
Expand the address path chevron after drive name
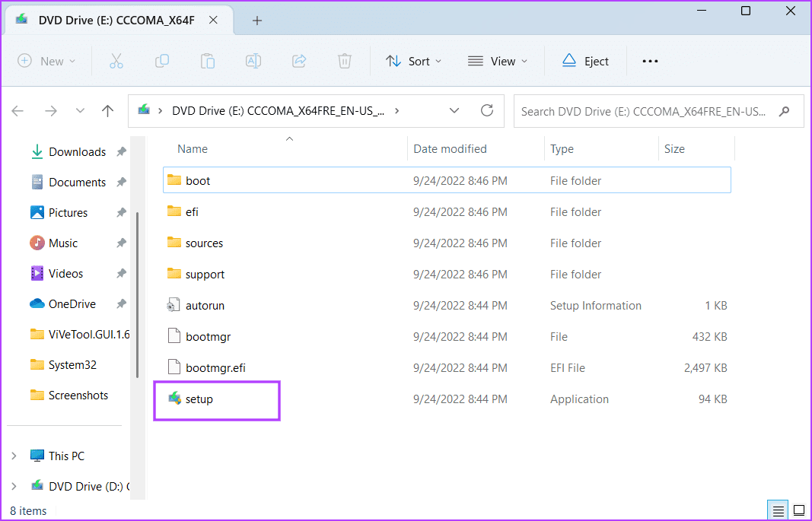(x=396, y=111)
